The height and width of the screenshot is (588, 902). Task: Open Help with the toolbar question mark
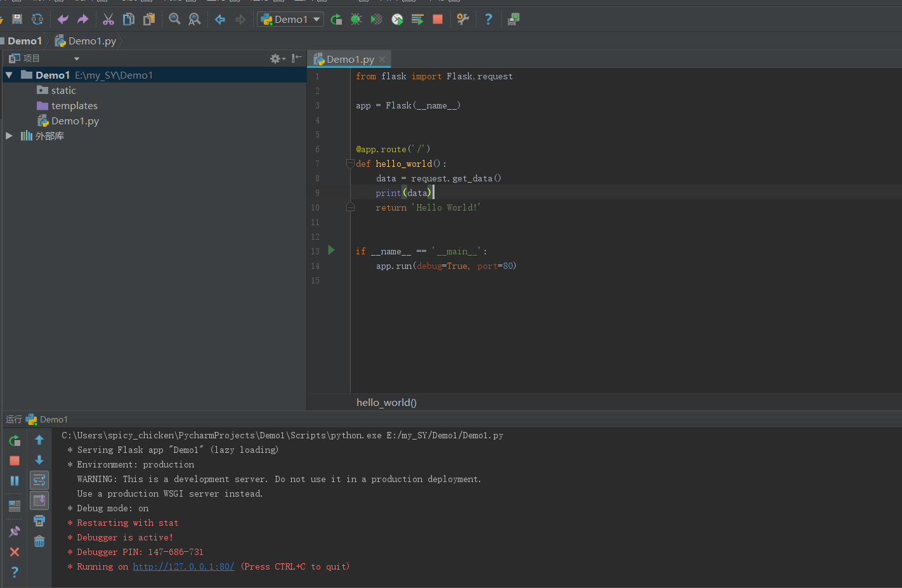tap(488, 19)
